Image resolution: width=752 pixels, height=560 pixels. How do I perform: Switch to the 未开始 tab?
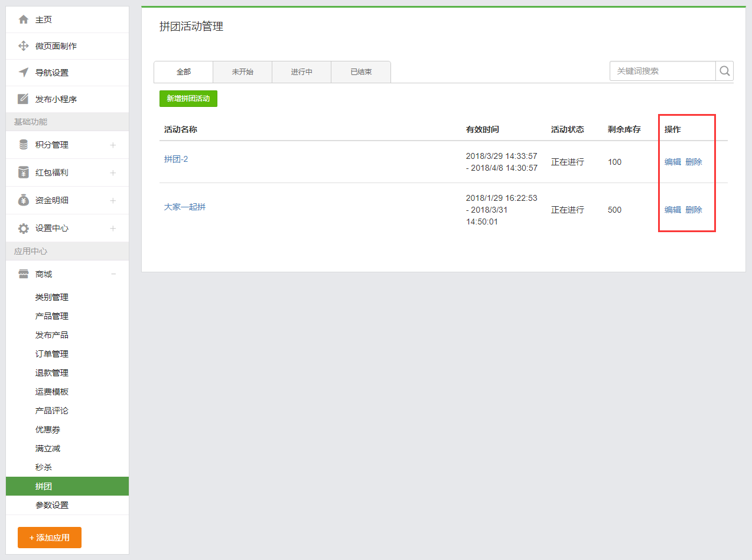pyautogui.click(x=242, y=72)
